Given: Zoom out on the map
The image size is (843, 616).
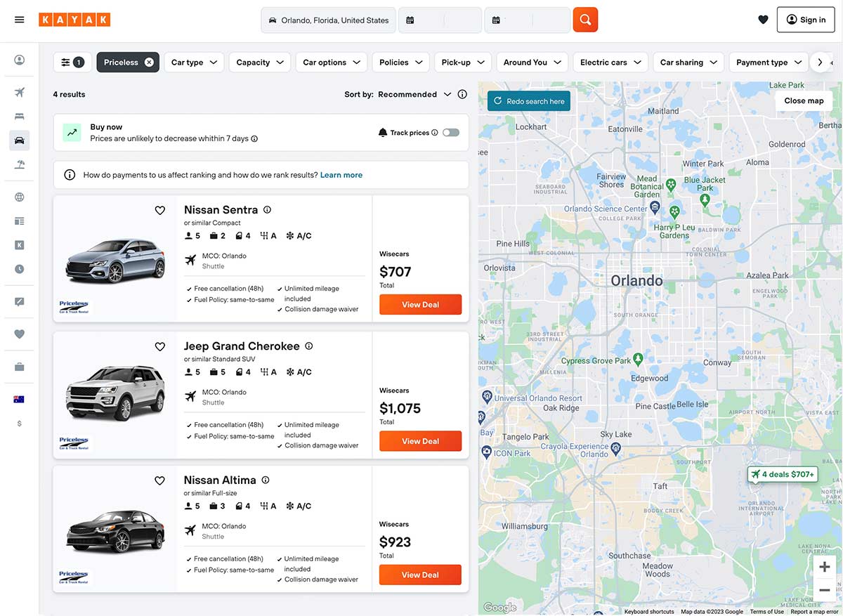Looking at the screenshot, I should 825,590.
